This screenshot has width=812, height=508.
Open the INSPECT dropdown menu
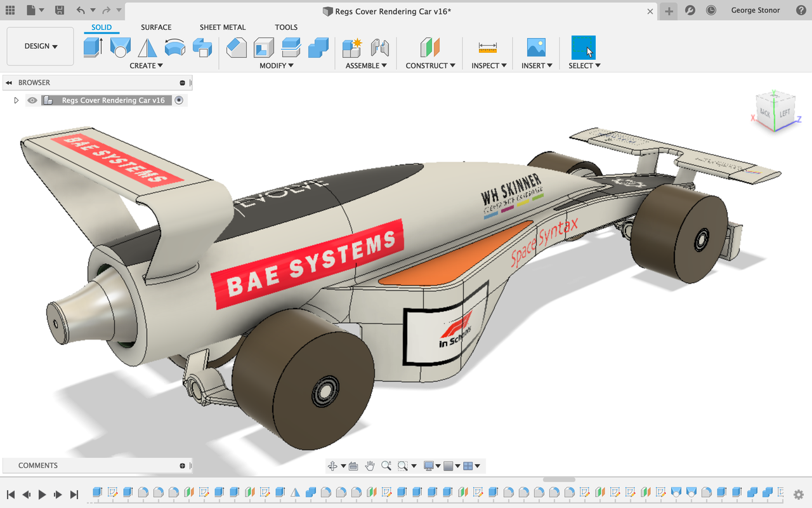489,65
